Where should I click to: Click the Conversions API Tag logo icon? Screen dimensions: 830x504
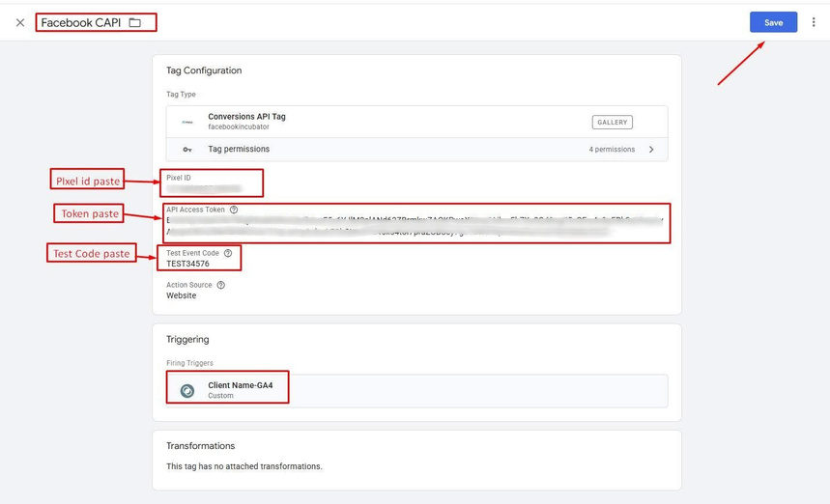coord(186,123)
